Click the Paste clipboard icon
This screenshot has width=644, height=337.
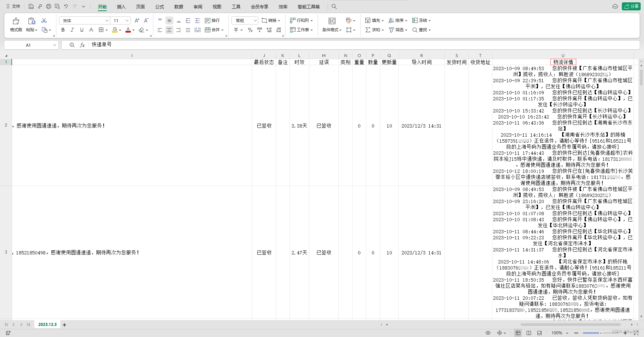pyautogui.click(x=32, y=21)
